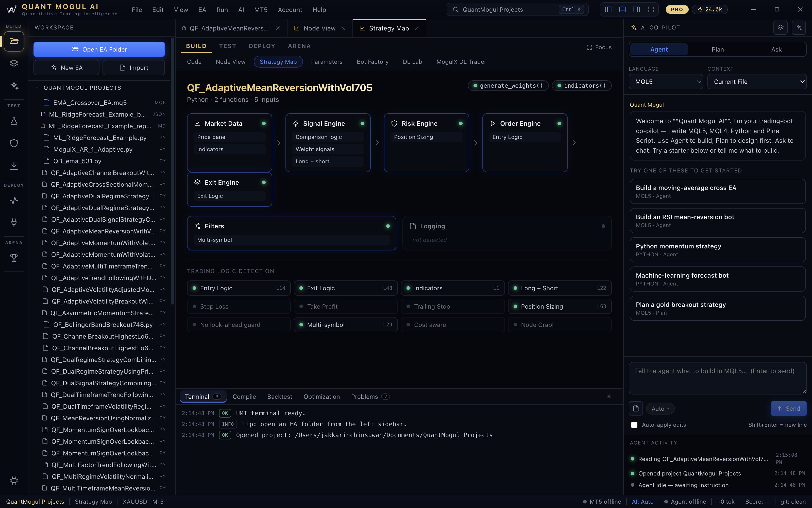
Task: Expand the Filters card
Action: point(292,233)
